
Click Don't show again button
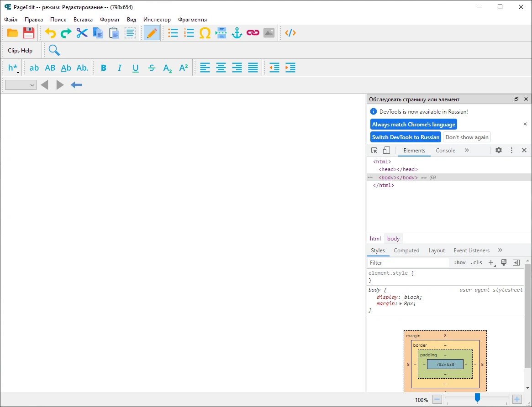(467, 137)
